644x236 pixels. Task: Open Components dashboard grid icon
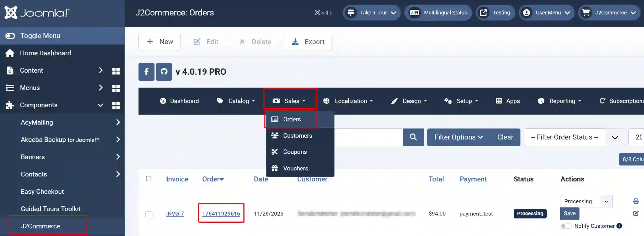click(x=116, y=105)
